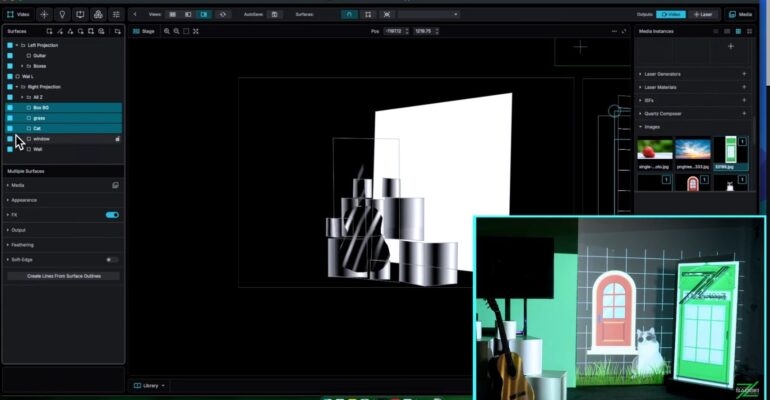
Task: Toggle the highlighted magnet snapping icon
Action: pos(349,14)
